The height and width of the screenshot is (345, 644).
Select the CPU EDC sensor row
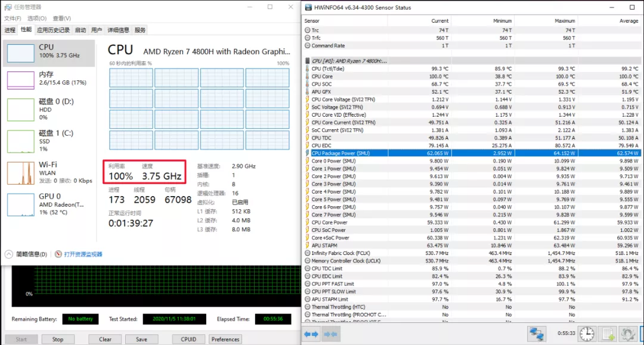(x=472, y=145)
